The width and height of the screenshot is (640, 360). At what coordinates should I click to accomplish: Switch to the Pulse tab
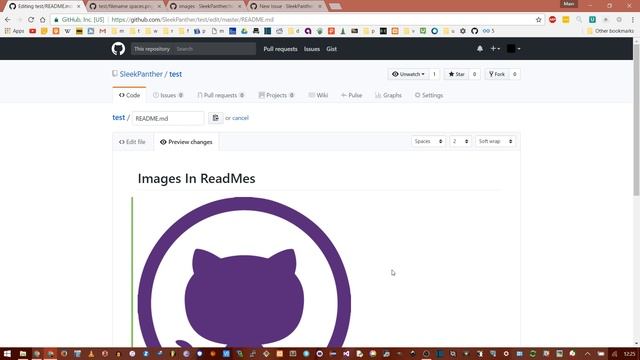tap(351, 95)
